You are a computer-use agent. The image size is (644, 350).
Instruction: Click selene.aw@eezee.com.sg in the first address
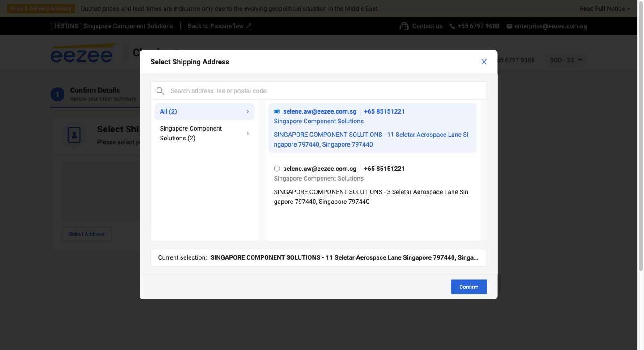coord(320,111)
